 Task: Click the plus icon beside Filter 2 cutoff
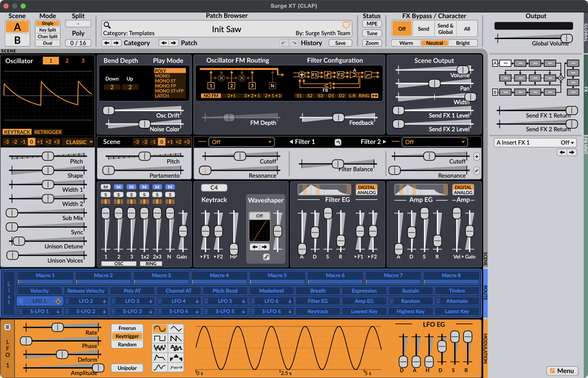coord(477,157)
